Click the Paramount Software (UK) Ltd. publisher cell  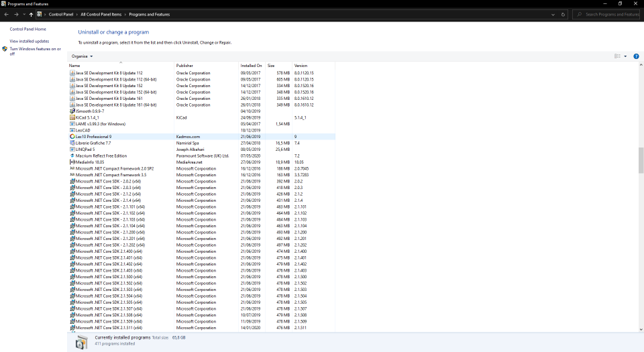203,156
